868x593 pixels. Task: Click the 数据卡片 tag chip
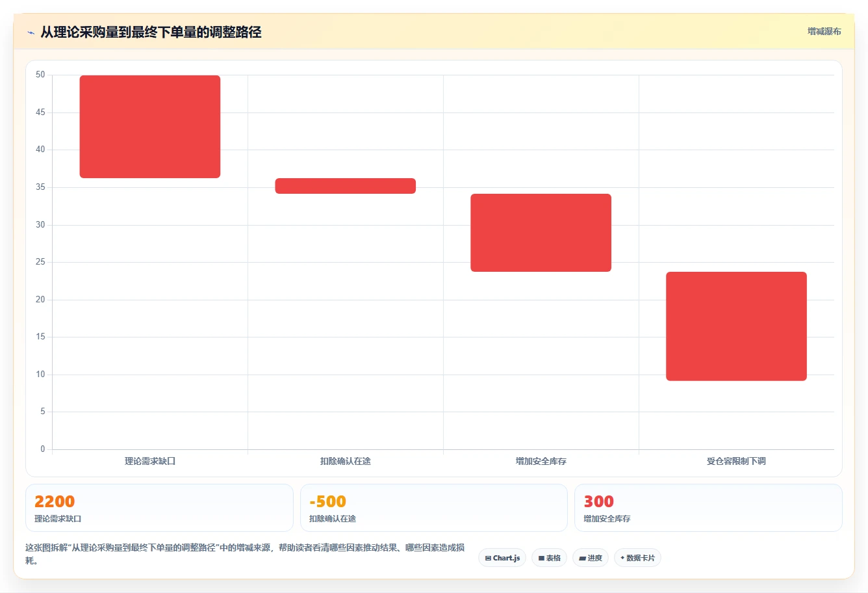click(x=637, y=558)
